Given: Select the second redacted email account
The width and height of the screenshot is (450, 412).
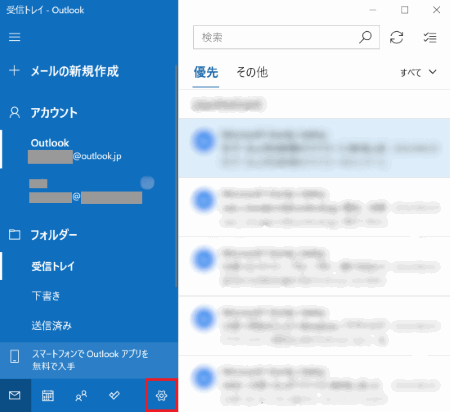Looking at the screenshot, I should (89, 191).
